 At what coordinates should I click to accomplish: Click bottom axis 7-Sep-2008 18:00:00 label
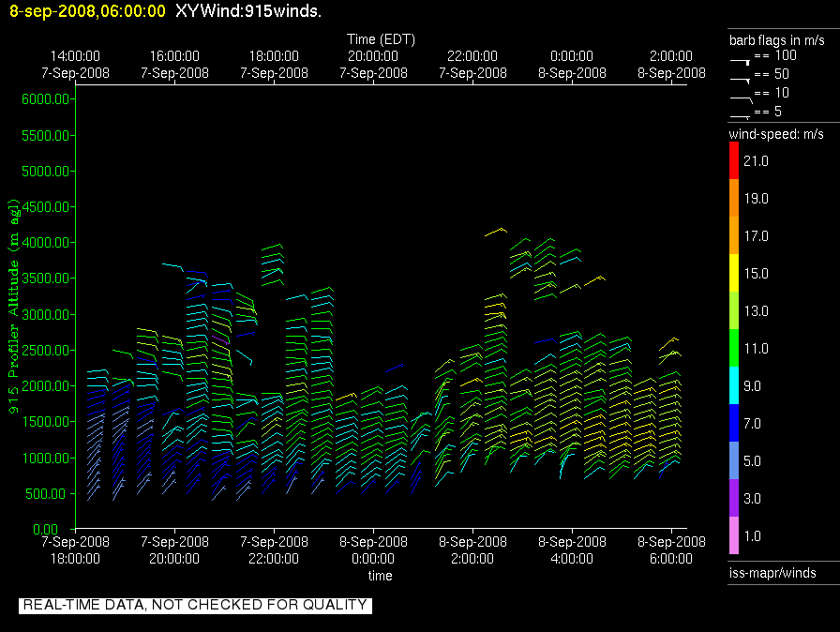pyautogui.click(x=75, y=550)
